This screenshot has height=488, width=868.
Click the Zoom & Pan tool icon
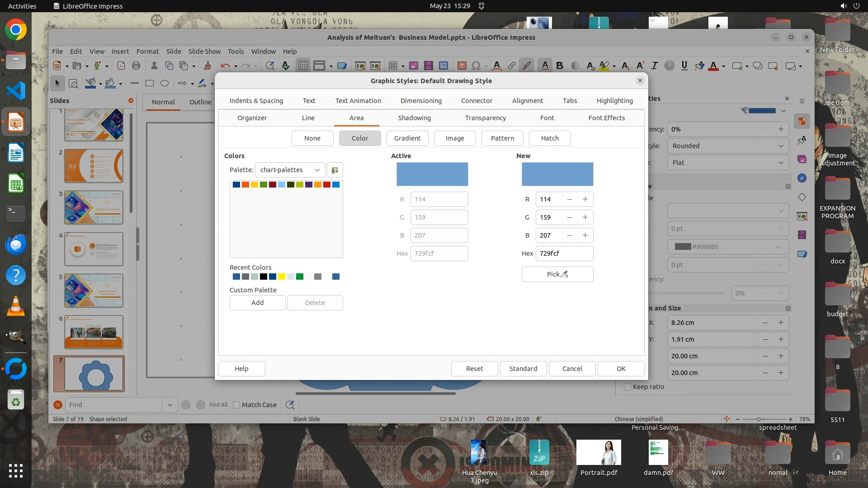click(73, 83)
